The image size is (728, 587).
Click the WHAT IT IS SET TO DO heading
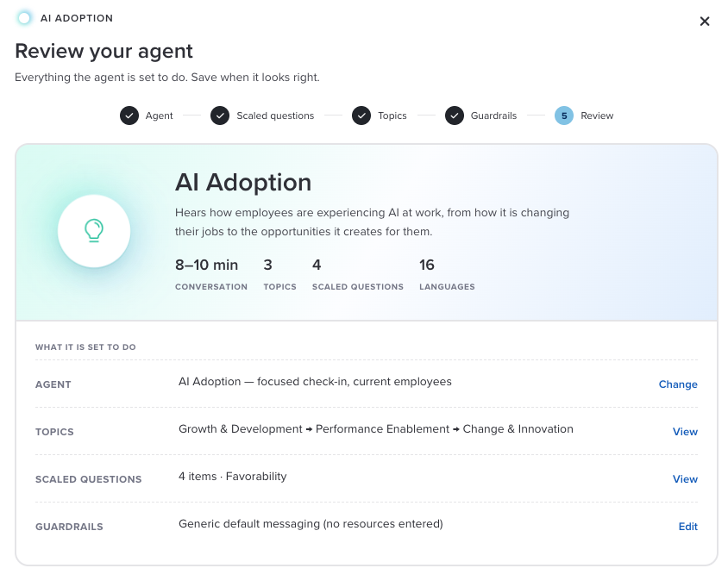pos(85,347)
